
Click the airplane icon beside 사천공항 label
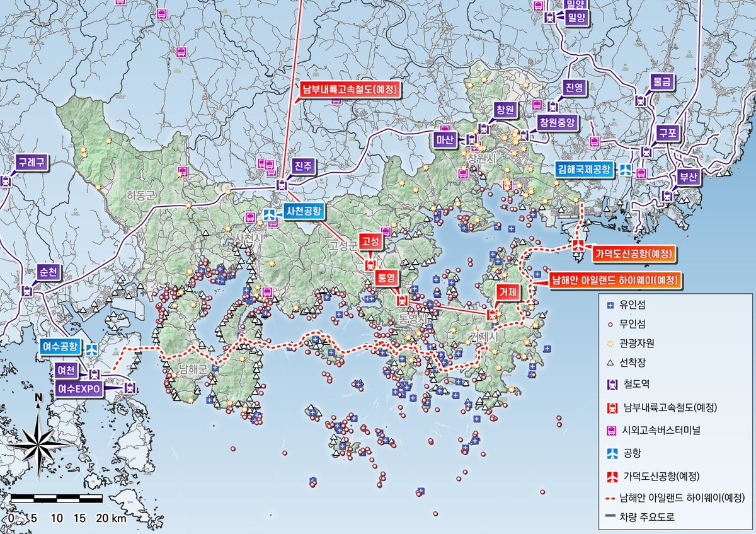[x=270, y=216]
